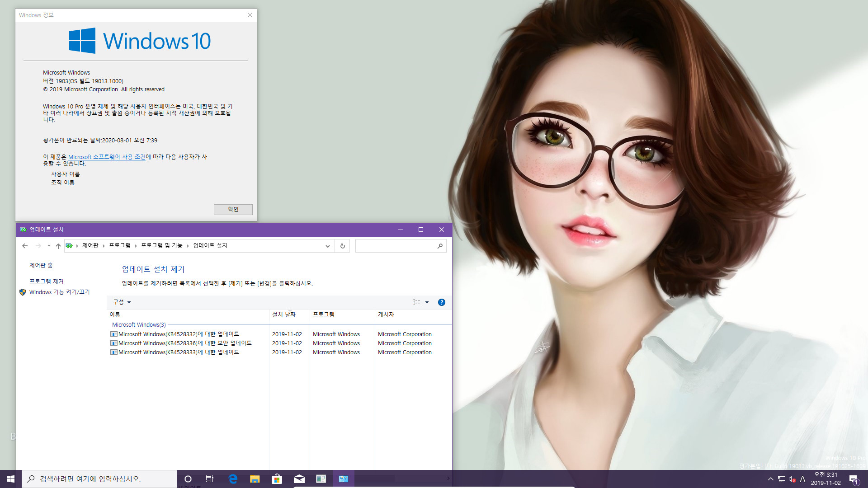Open the volume tray icon
The width and height of the screenshot is (868, 488).
pyautogui.click(x=792, y=479)
